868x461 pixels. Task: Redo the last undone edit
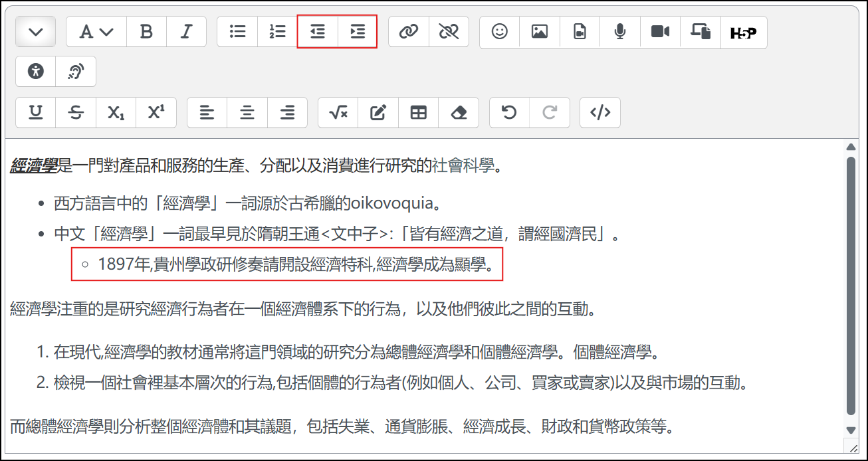(550, 112)
